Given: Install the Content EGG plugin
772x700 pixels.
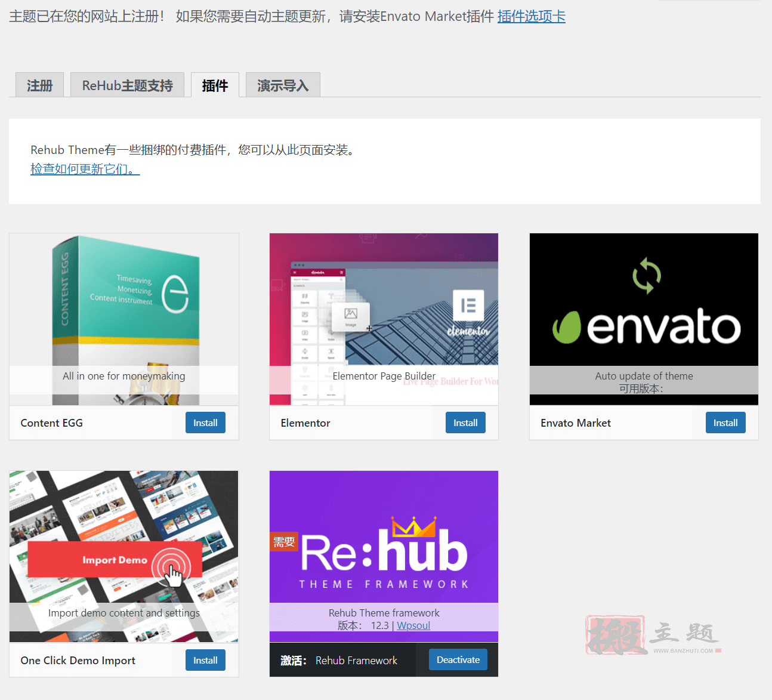Looking at the screenshot, I should click(x=205, y=423).
